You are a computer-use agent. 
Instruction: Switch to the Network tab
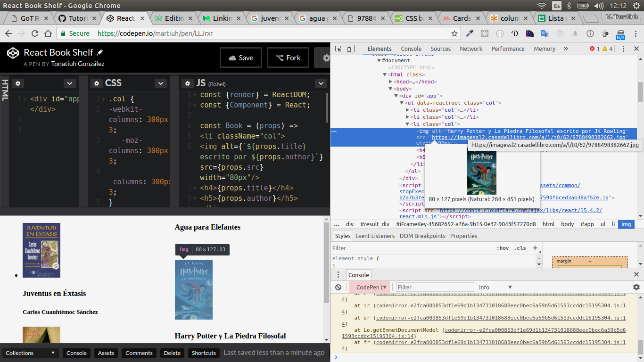[x=471, y=49]
